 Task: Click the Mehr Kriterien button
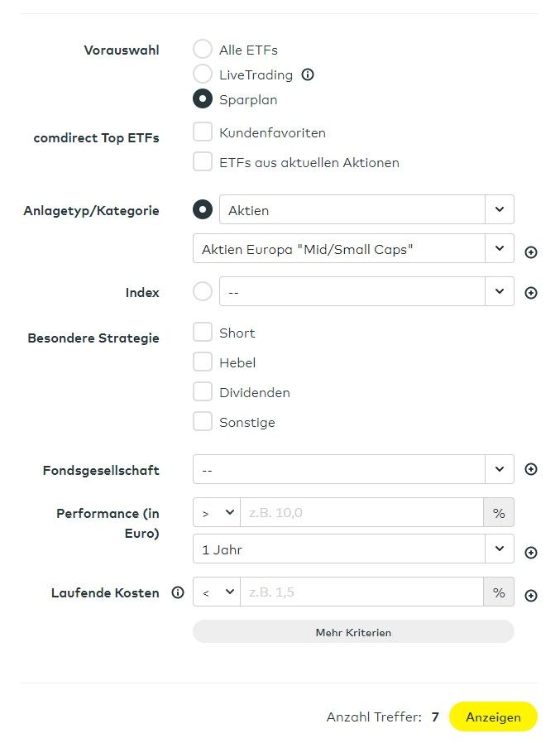pyautogui.click(x=353, y=632)
